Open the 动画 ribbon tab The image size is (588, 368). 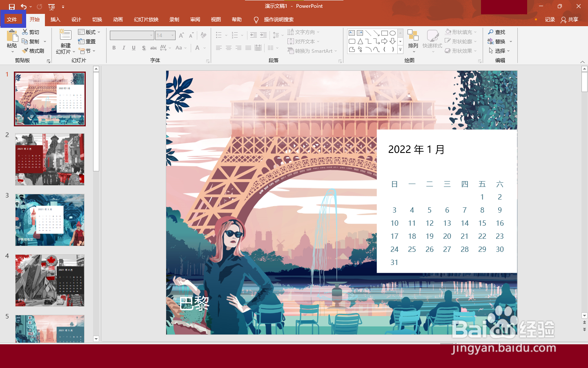(118, 20)
